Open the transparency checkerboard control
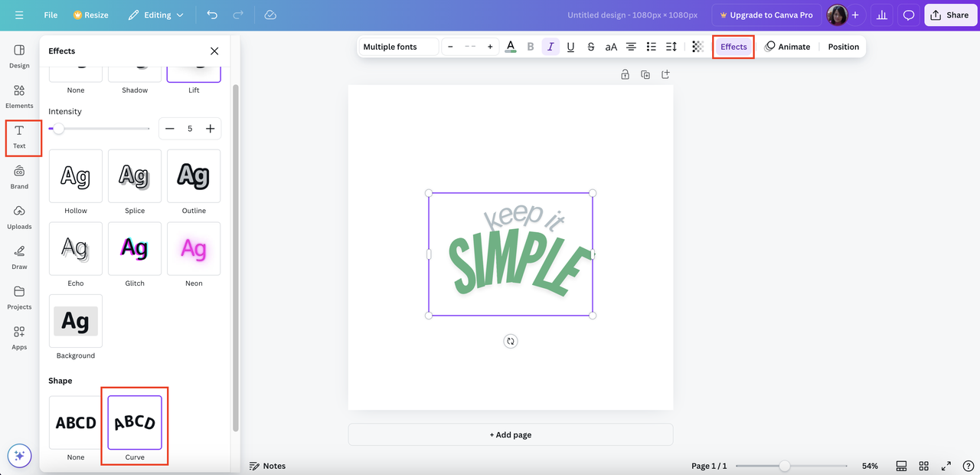The height and width of the screenshot is (475, 980). pyautogui.click(x=697, y=47)
